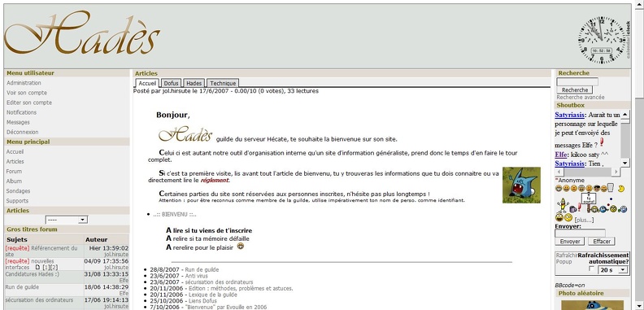Open Administration in user menu

click(x=24, y=83)
